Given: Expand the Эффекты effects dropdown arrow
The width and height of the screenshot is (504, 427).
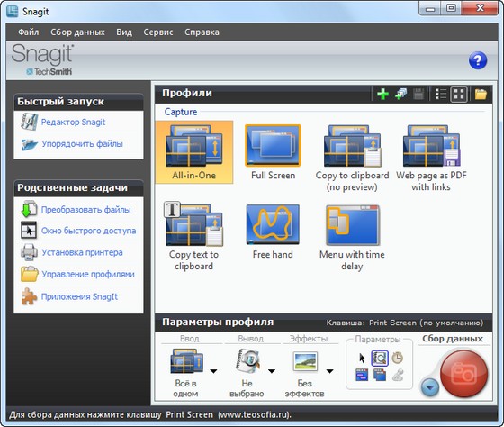Looking at the screenshot, I should [329, 371].
